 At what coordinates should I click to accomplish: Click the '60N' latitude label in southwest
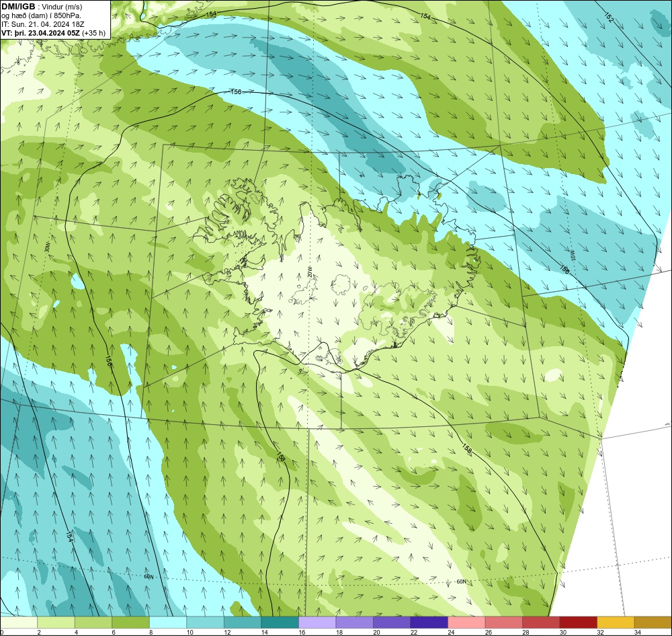pyautogui.click(x=149, y=577)
